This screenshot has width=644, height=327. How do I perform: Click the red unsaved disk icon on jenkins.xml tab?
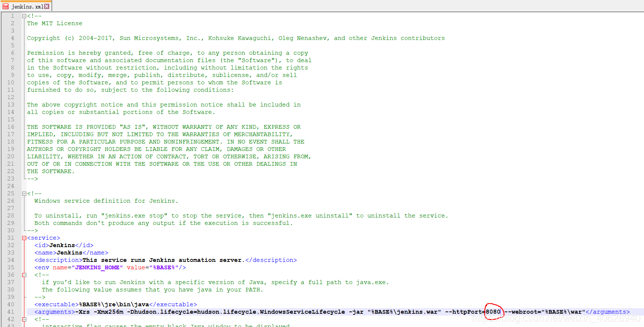coord(6,6)
